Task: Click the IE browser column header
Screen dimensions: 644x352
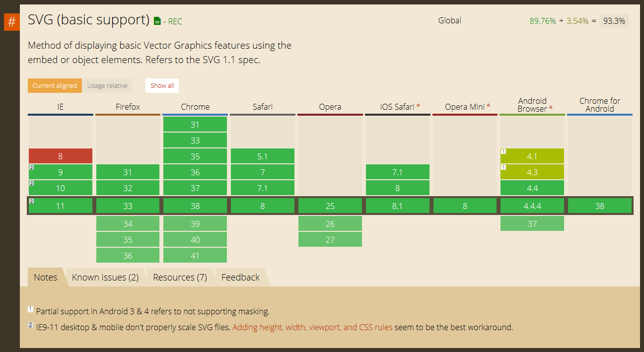Action: 61,107
